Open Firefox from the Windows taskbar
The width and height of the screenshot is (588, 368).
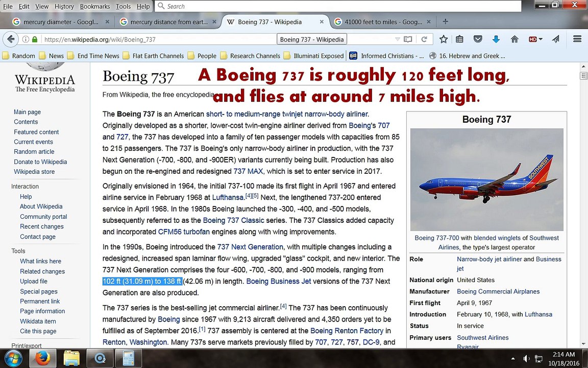pos(42,358)
